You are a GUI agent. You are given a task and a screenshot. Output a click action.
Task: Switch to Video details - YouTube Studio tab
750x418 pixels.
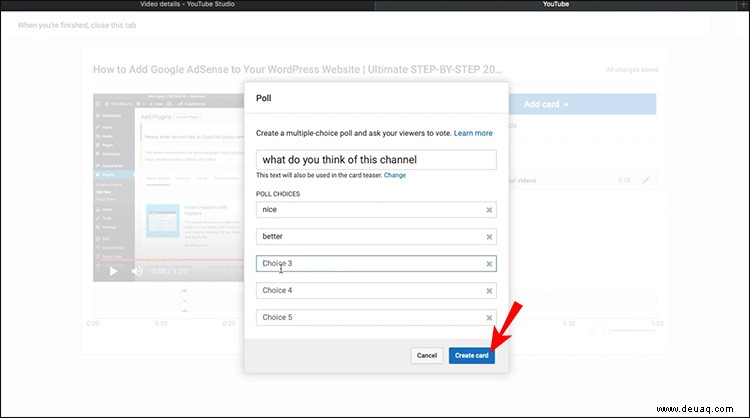coord(187,4)
